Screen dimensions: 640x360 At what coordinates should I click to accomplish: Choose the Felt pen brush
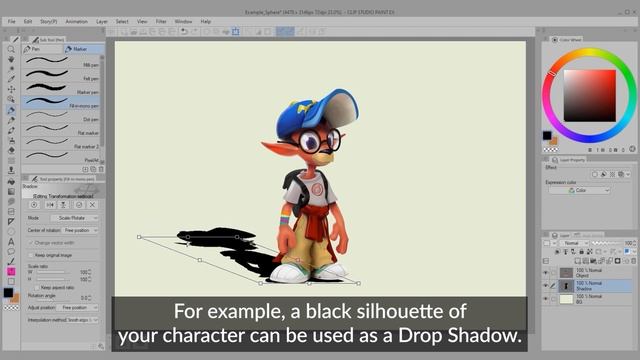pyautogui.click(x=61, y=75)
